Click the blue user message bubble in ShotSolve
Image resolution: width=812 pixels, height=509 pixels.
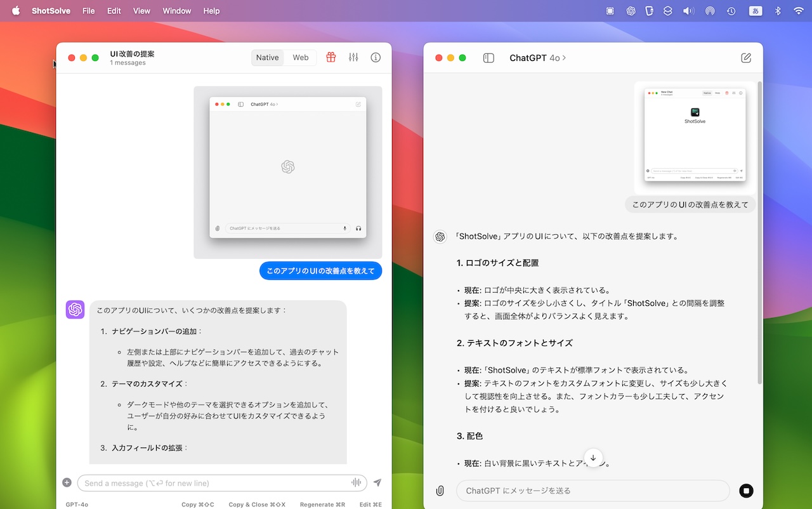(x=320, y=271)
